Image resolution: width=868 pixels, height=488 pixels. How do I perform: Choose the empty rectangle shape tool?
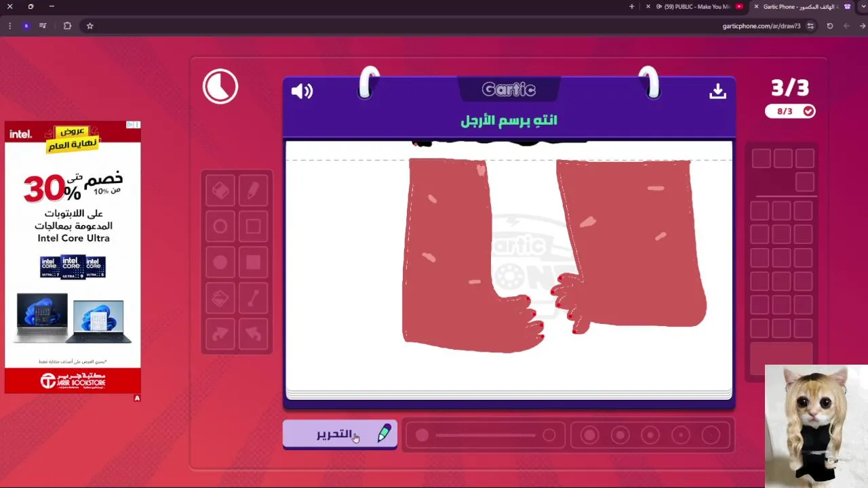(x=253, y=227)
